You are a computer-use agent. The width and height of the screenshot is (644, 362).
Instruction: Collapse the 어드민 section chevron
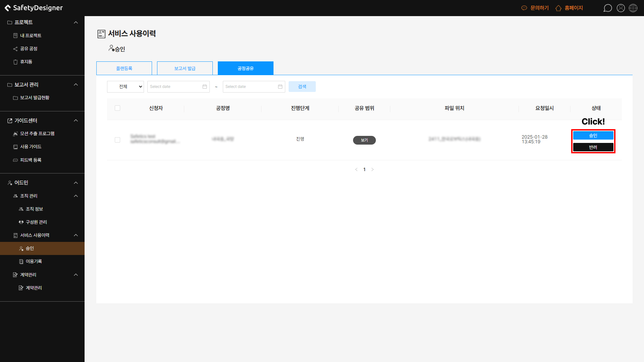(76, 183)
